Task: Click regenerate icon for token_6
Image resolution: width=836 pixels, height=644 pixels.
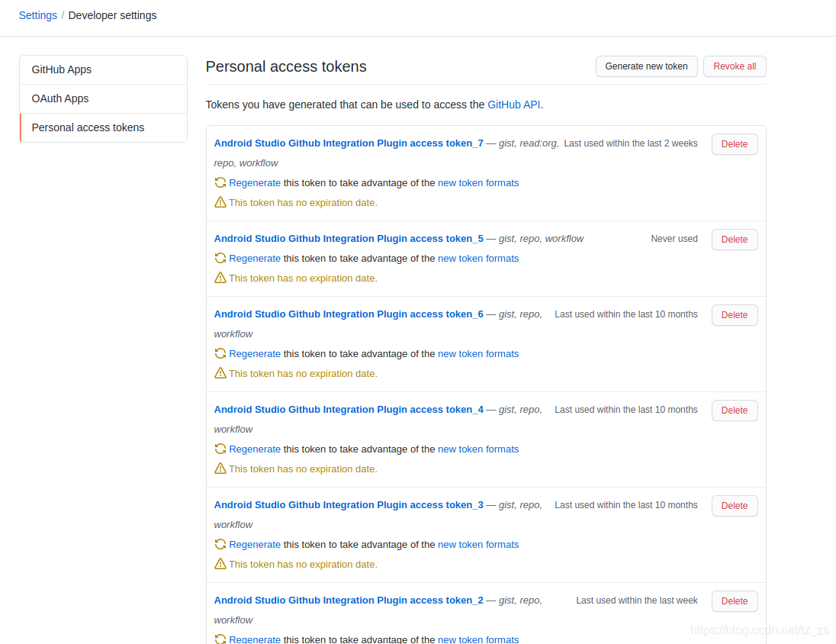Action: click(220, 354)
